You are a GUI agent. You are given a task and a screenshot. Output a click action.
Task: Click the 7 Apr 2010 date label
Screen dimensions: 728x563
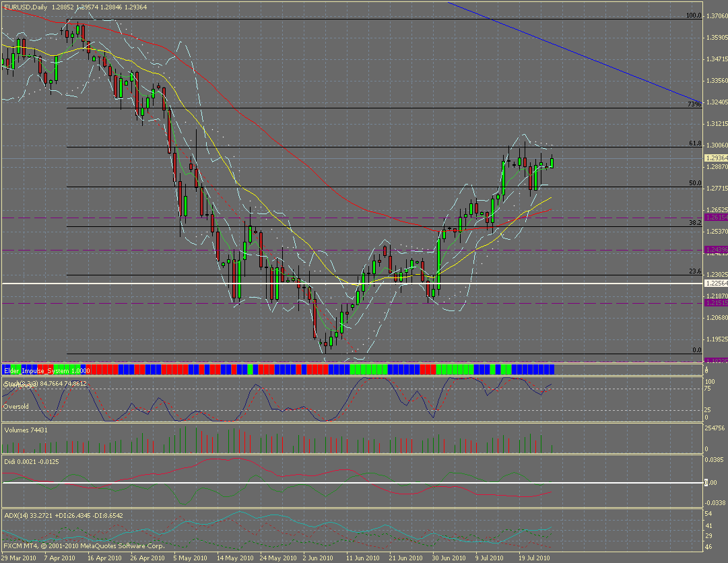(x=59, y=558)
